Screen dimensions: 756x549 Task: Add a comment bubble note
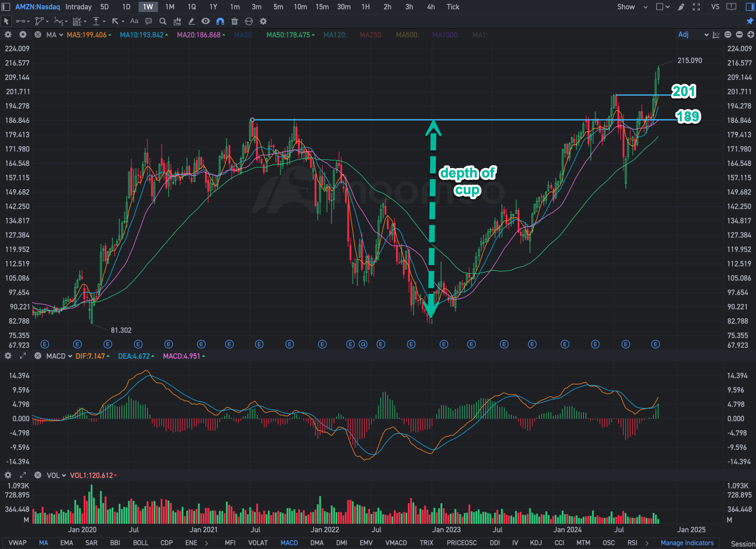pos(149,21)
